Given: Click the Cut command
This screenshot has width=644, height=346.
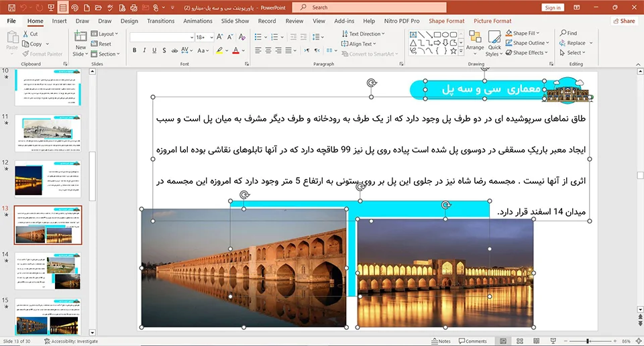Looking at the screenshot, I should coord(30,34).
